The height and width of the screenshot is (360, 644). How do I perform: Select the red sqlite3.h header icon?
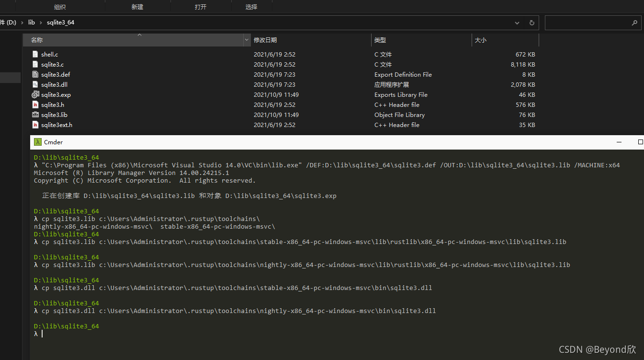[x=35, y=105]
